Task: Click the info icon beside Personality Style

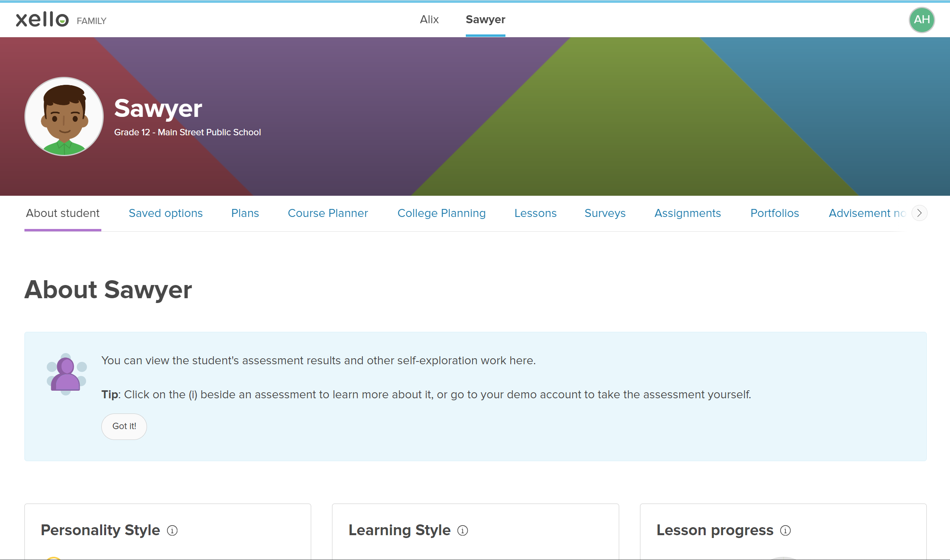Action: pos(172,530)
